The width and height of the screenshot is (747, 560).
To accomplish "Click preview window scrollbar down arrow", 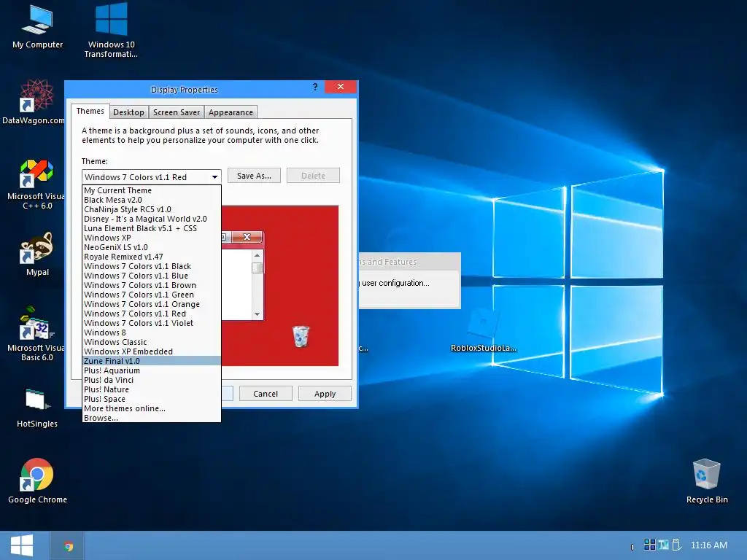I will coord(258,314).
